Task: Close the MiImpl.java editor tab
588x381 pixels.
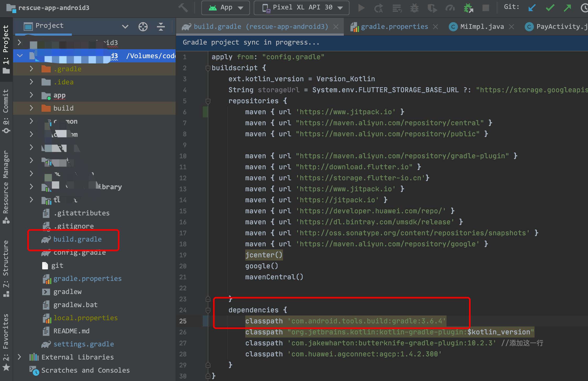Action: click(x=511, y=27)
